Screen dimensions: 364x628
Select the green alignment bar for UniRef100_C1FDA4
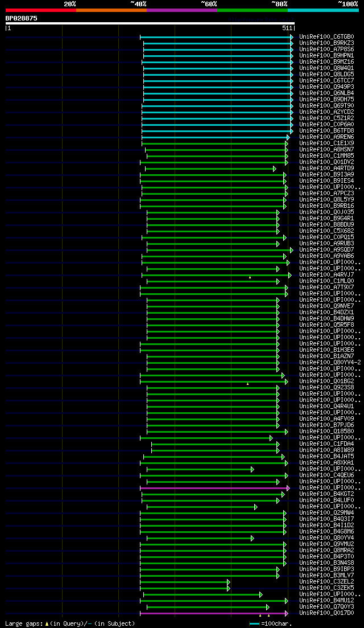pyautogui.click(x=216, y=444)
